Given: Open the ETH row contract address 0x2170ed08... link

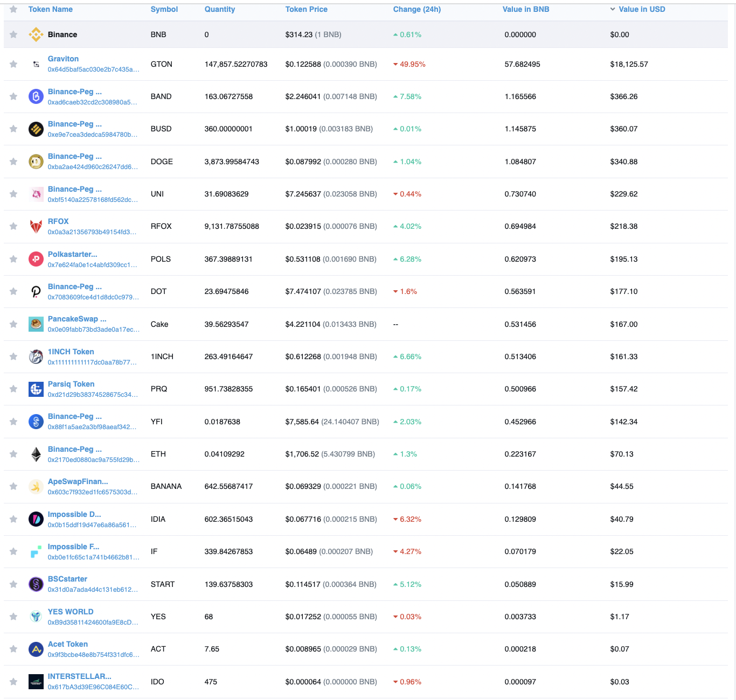Looking at the screenshot, I should tap(94, 460).
